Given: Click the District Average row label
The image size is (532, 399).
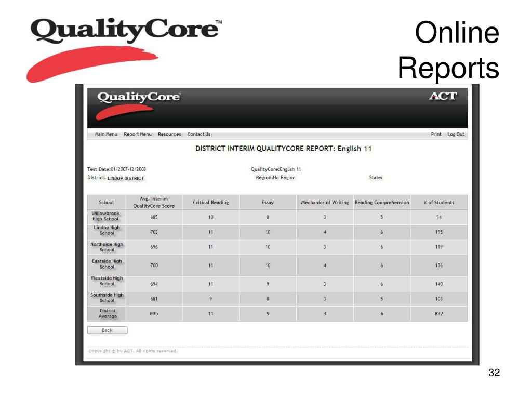Looking at the screenshot, I should click(x=108, y=313).
